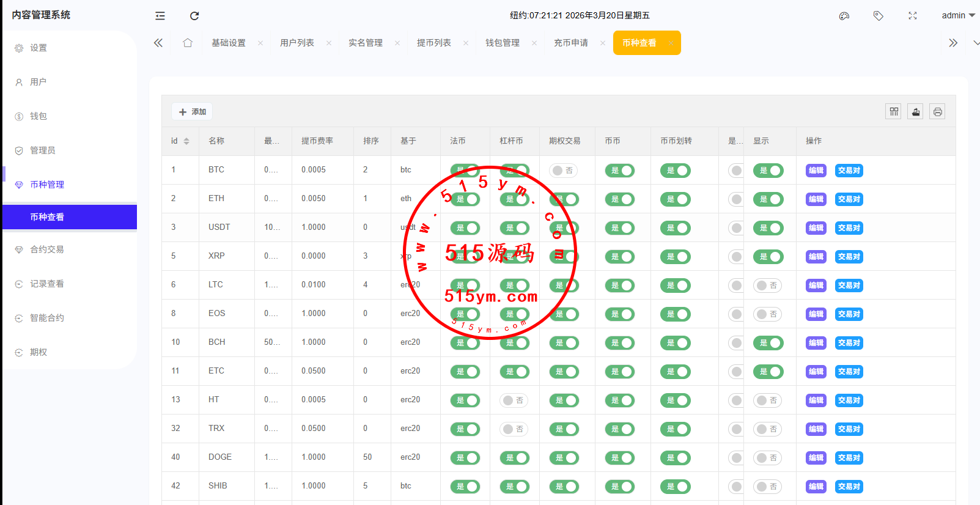Viewport: 980px width, 505px height.
Task: Open the theme palette icon
Action: (844, 16)
